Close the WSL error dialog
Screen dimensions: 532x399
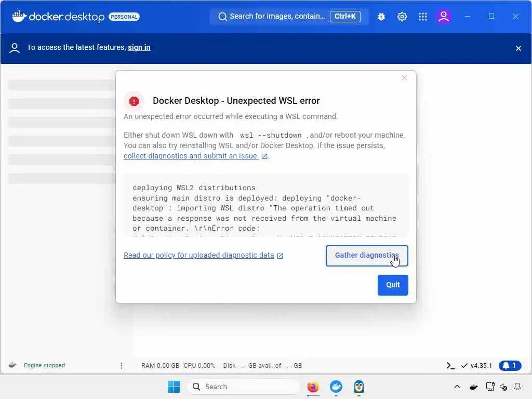point(404,78)
